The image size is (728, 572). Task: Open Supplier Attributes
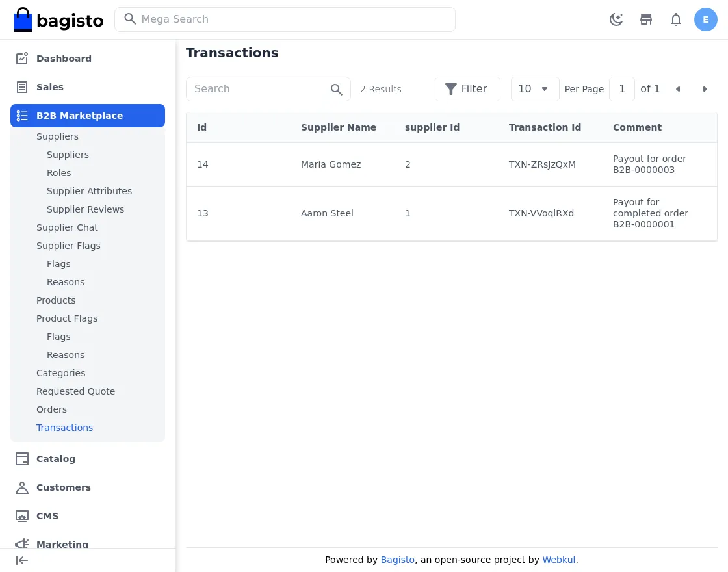[x=89, y=191]
